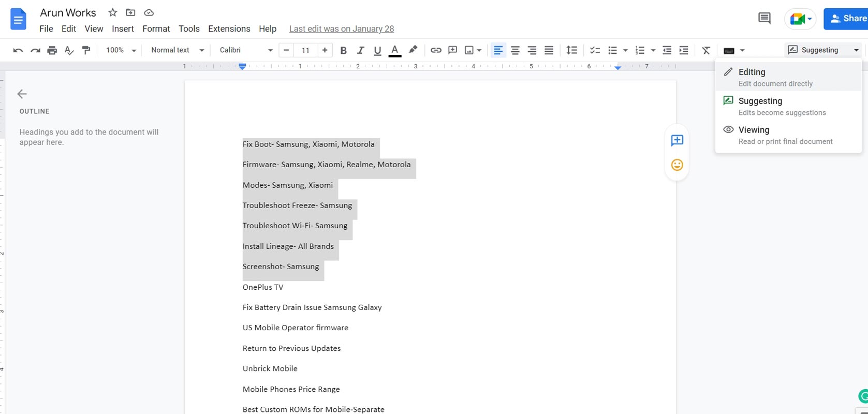Add comment using the margin button
This screenshot has width=868, height=414.
point(677,140)
